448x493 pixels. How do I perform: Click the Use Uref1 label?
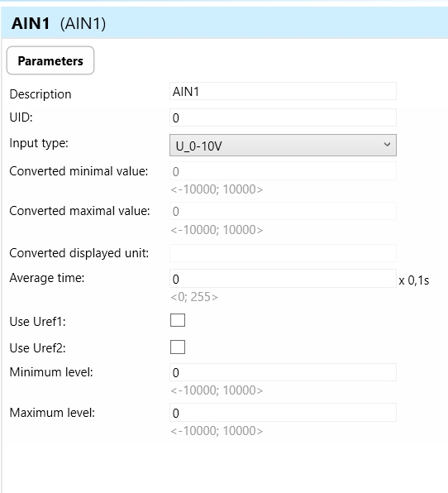click(x=38, y=322)
